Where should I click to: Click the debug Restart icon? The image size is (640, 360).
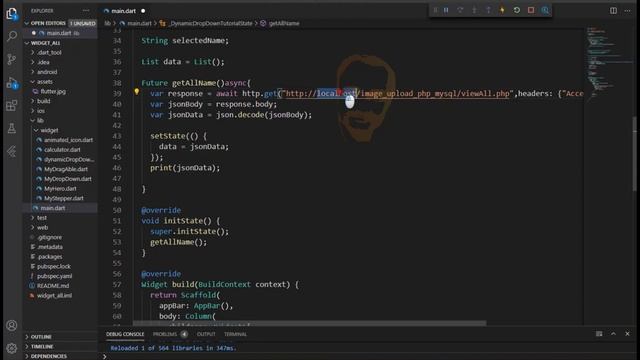517,10
